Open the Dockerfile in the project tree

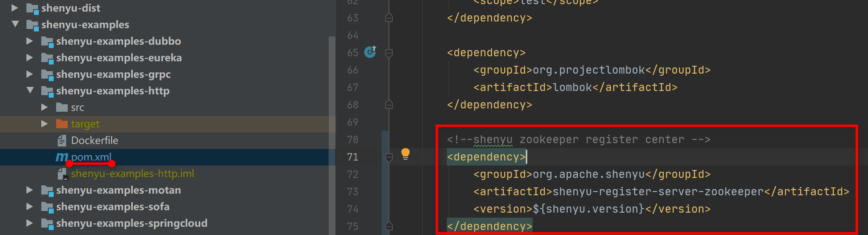pos(94,141)
